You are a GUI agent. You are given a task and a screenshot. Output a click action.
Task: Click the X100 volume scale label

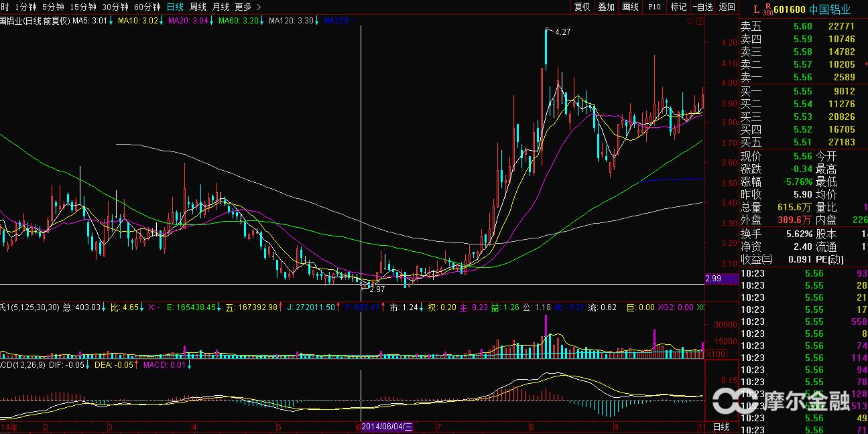coord(715,354)
